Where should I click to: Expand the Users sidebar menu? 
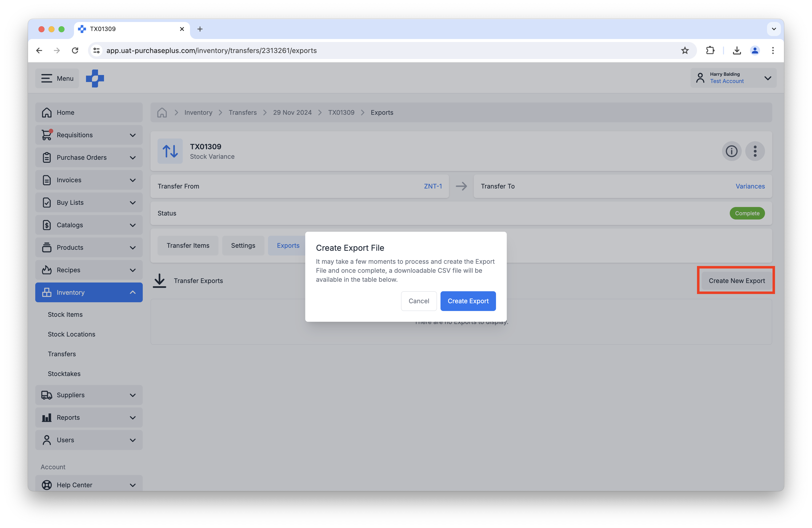click(x=89, y=440)
